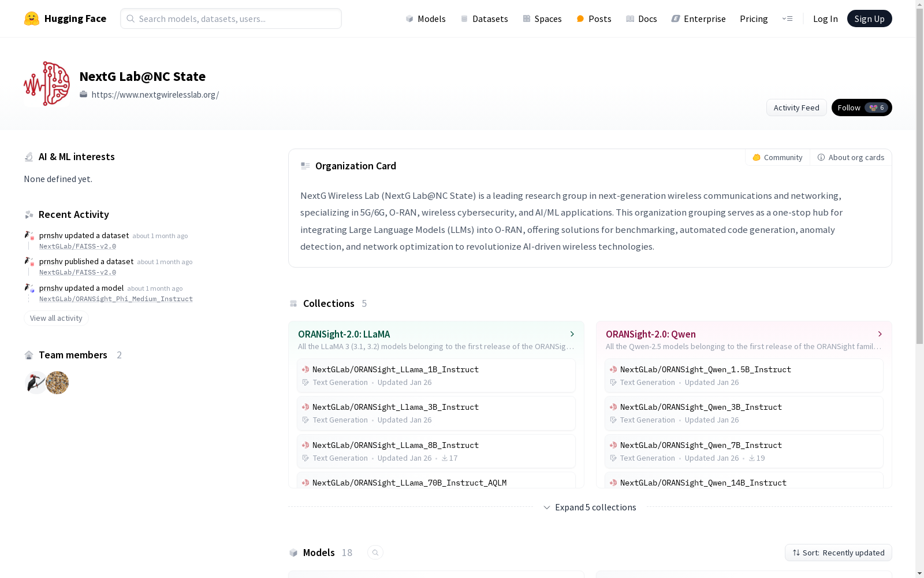Open About org cards
Image resolution: width=924 pixels, height=578 pixels.
[851, 157]
